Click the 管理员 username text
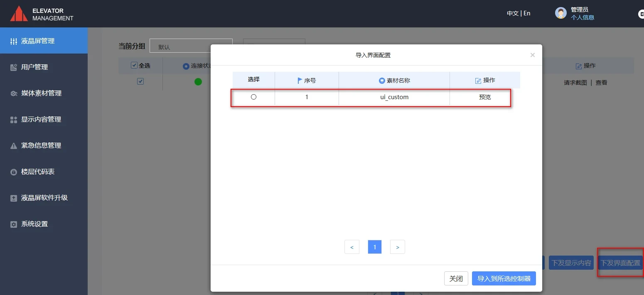Viewport: 644px width, 295px height. [580, 10]
